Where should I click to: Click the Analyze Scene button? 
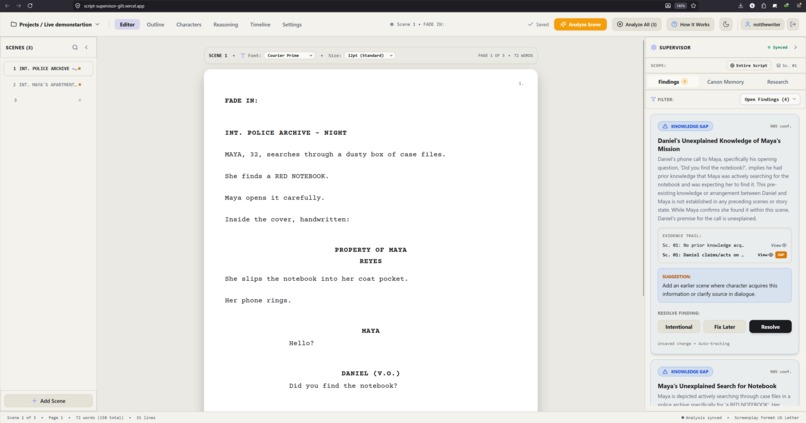pos(580,24)
